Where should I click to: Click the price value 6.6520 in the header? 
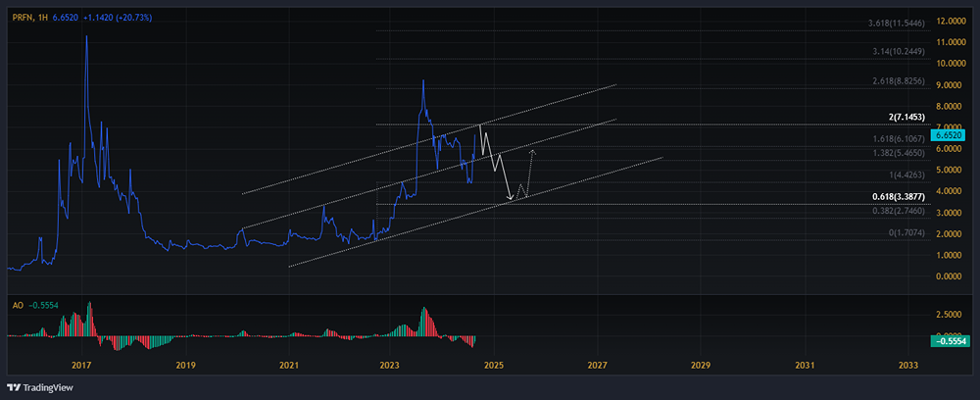tap(67, 18)
